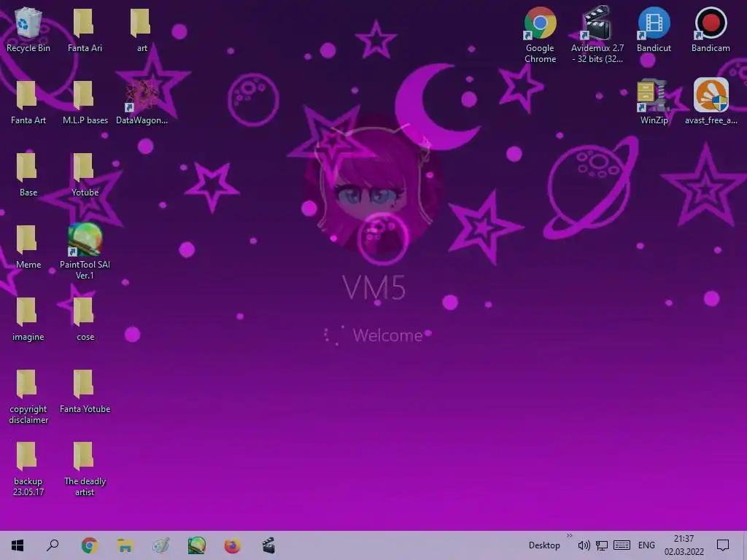
Task: Launch Google Chrome desktop shortcut
Action: pyautogui.click(x=541, y=35)
